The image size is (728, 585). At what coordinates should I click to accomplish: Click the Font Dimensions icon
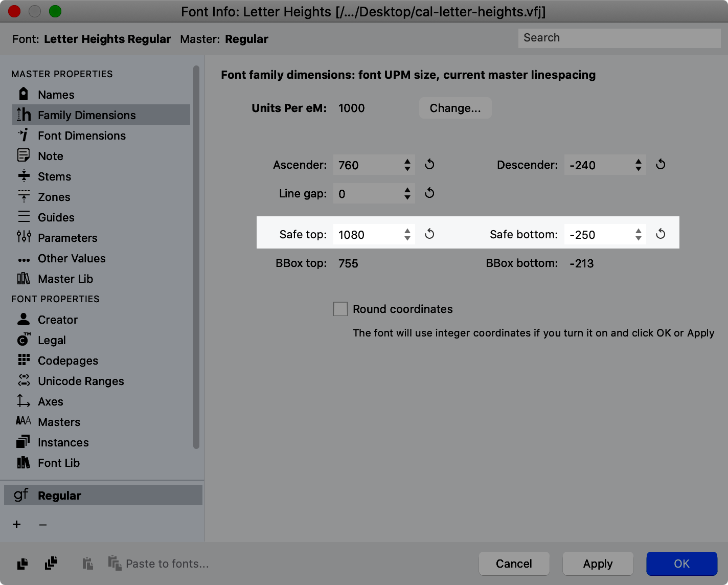pos(24,135)
